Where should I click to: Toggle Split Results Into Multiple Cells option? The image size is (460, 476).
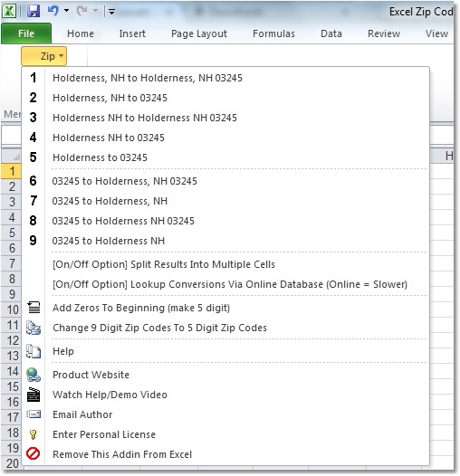[225, 264]
